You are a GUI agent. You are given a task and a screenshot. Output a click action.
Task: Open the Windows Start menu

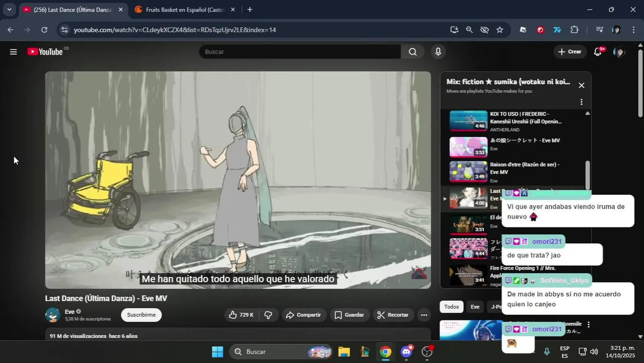pyautogui.click(x=217, y=351)
